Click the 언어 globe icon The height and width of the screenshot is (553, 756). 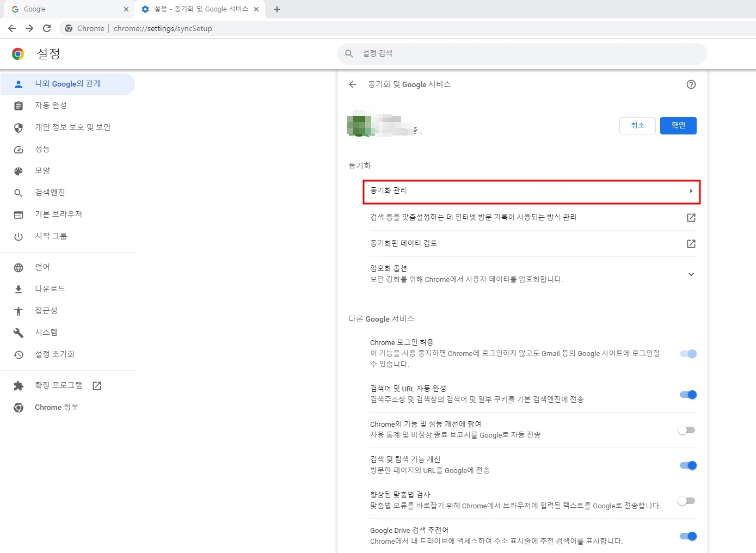pyautogui.click(x=19, y=267)
